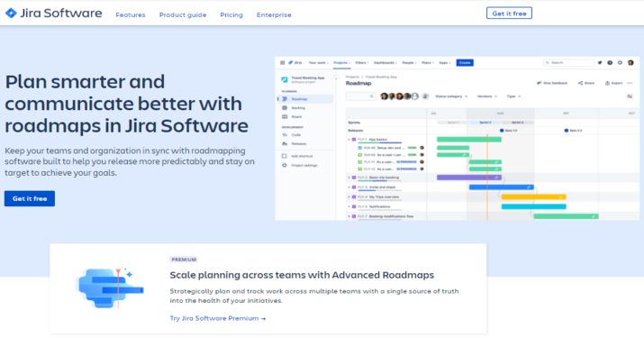Go to the Pricing menu item
This screenshot has height=338, width=644.
[231, 14]
